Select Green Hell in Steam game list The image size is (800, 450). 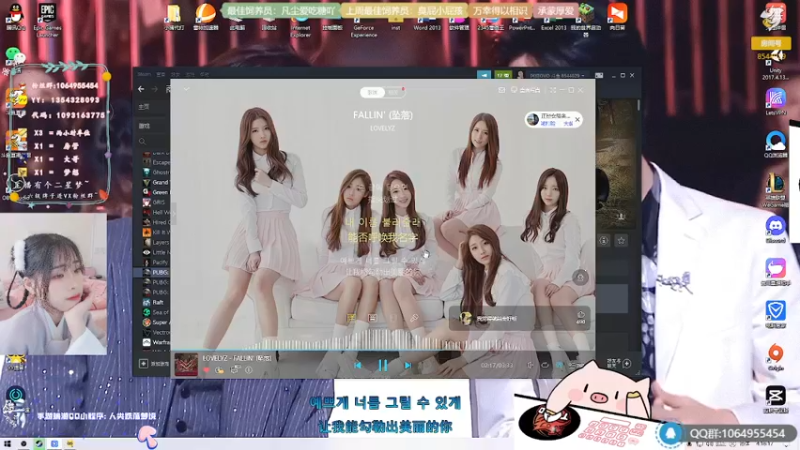156,192
